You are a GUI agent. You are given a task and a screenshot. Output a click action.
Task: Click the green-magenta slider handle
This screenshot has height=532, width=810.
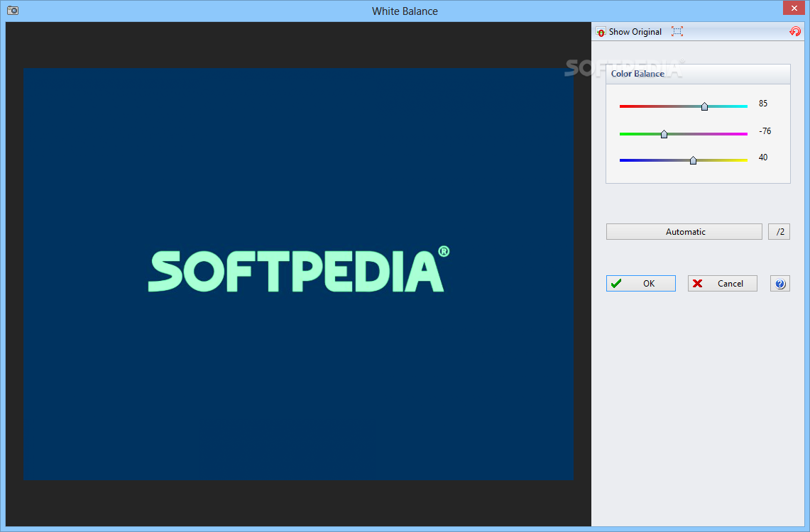[x=664, y=134]
